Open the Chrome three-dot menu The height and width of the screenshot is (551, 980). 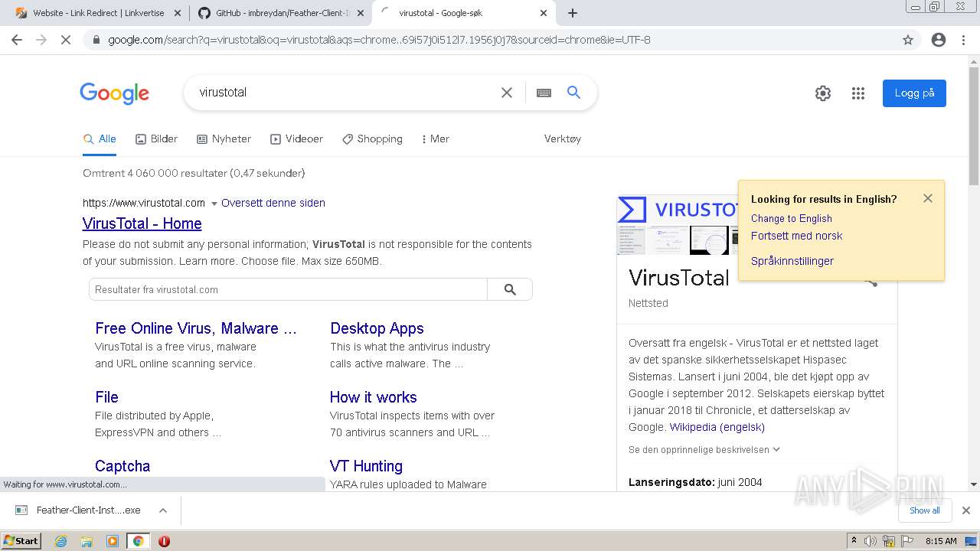click(x=963, y=40)
